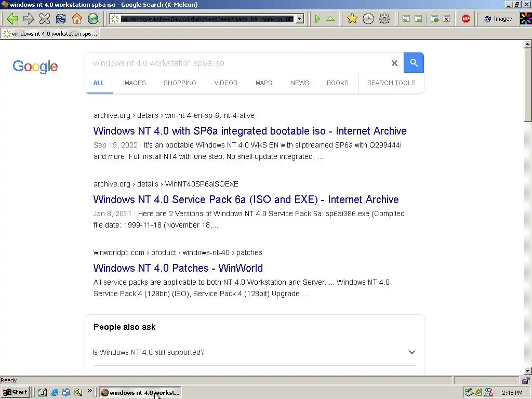Click the winworldpc.com patches breadcrumb
Screen dimensions: 532x399
(178, 252)
